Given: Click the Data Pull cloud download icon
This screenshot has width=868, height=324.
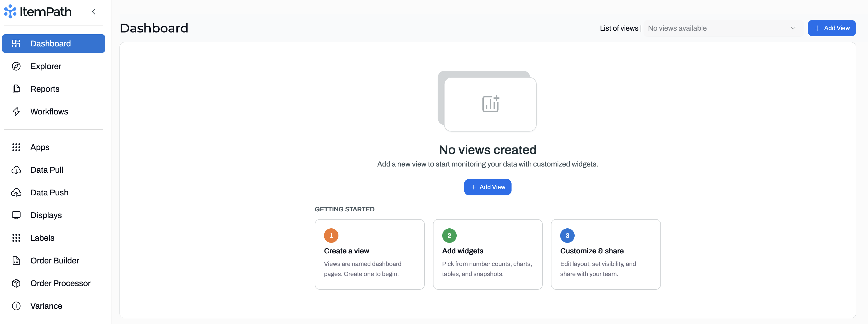Looking at the screenshot, I should (16, 170).
